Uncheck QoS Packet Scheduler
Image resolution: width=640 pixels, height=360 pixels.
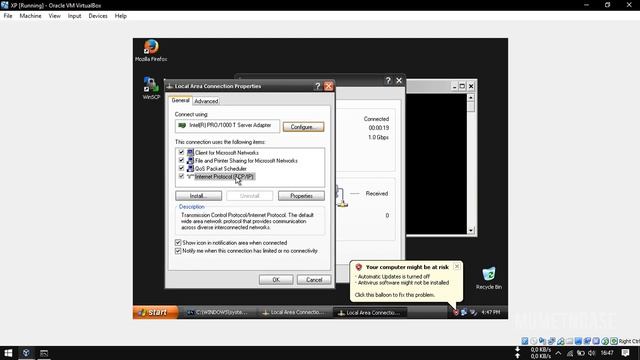(181, 168)
